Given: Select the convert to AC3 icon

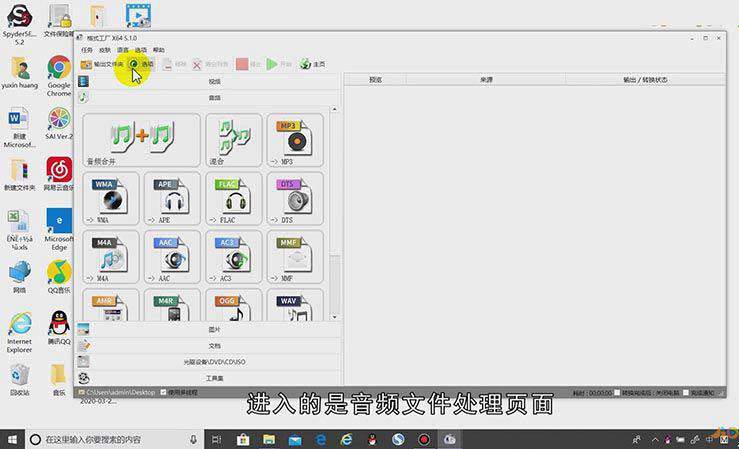Looking at the screenshot, I should pyautogui.click(x=234, y=257).
